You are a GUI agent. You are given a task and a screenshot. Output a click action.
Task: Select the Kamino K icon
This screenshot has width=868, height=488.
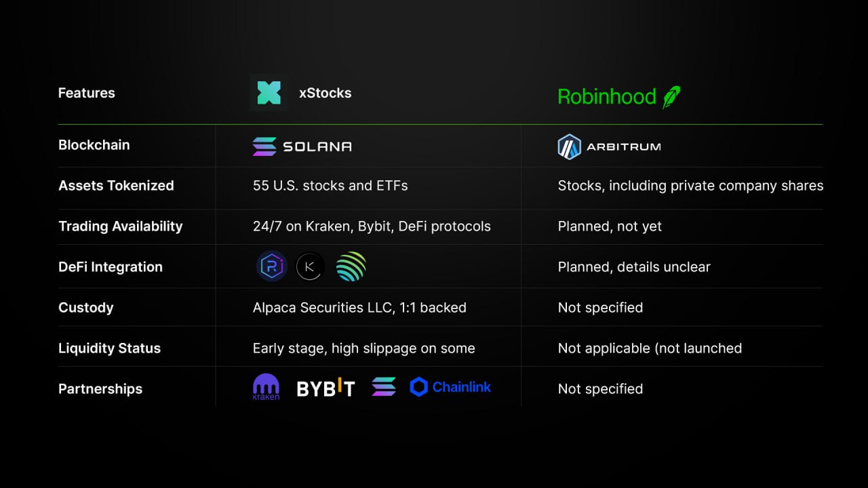311,266
